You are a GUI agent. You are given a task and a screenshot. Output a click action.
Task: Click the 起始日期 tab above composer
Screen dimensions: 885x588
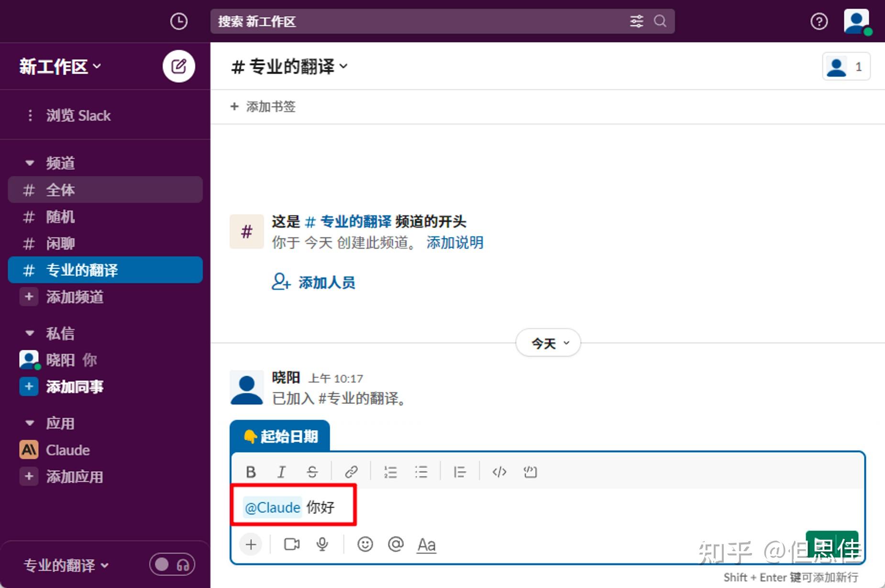[x=280, y=436]
